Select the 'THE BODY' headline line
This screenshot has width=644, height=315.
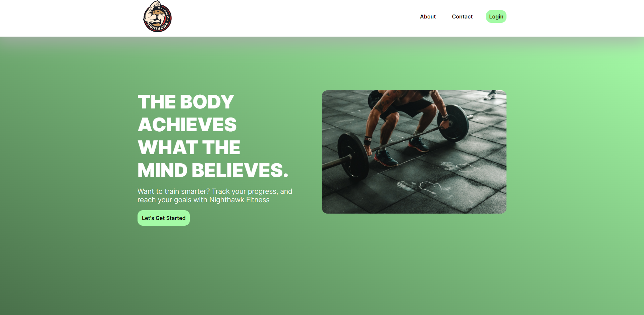tap(186, 102)
